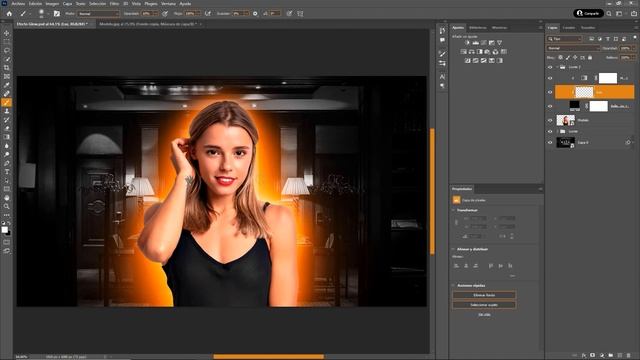
Task: Open the brush Modo Normal dropdown
Action: (x=98, y=13)
